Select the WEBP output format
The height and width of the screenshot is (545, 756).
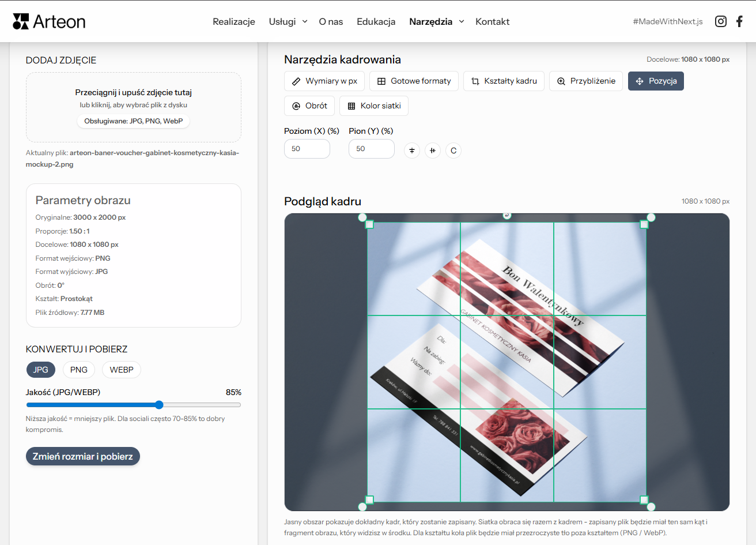[121, 370]
